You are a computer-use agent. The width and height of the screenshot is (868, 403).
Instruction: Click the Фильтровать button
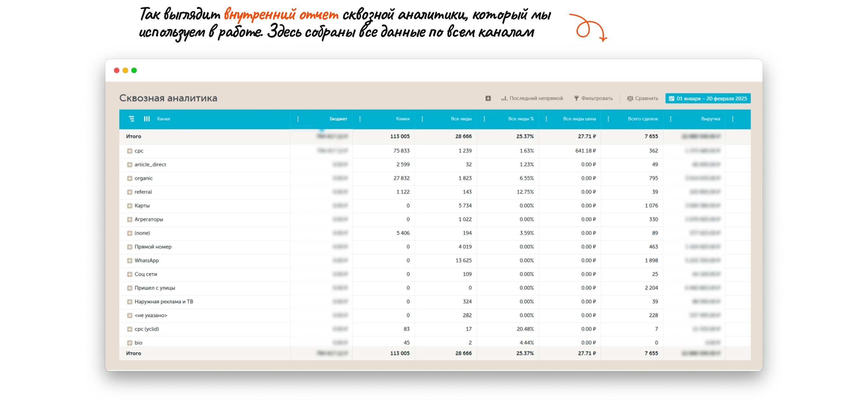(x=593, y=98)
